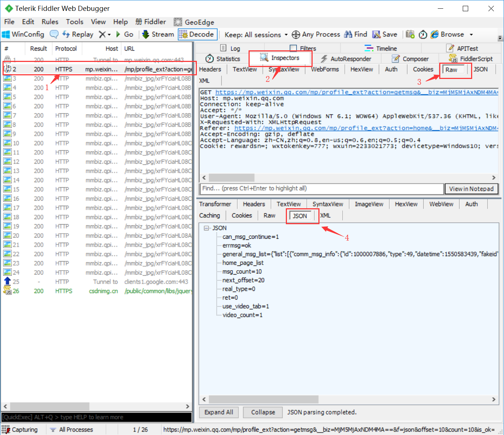Select response WebView tab

pyautogui.click(x=441, y=204)
